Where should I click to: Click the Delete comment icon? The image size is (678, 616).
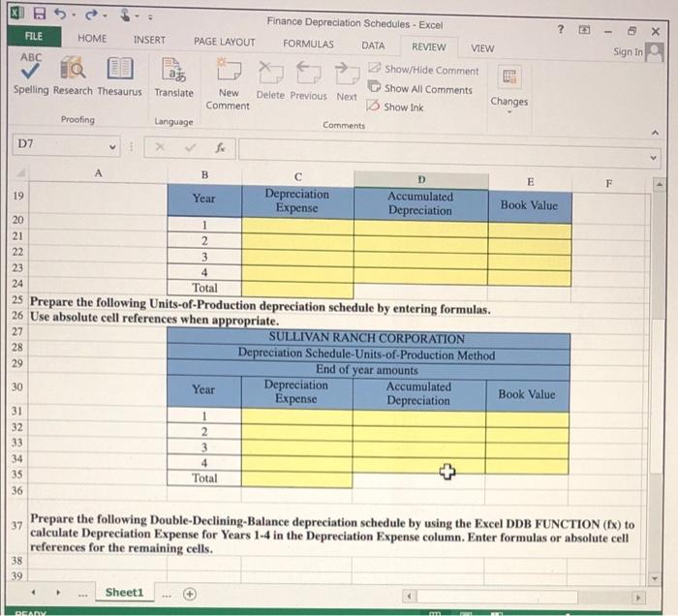[x=270, y=80]
